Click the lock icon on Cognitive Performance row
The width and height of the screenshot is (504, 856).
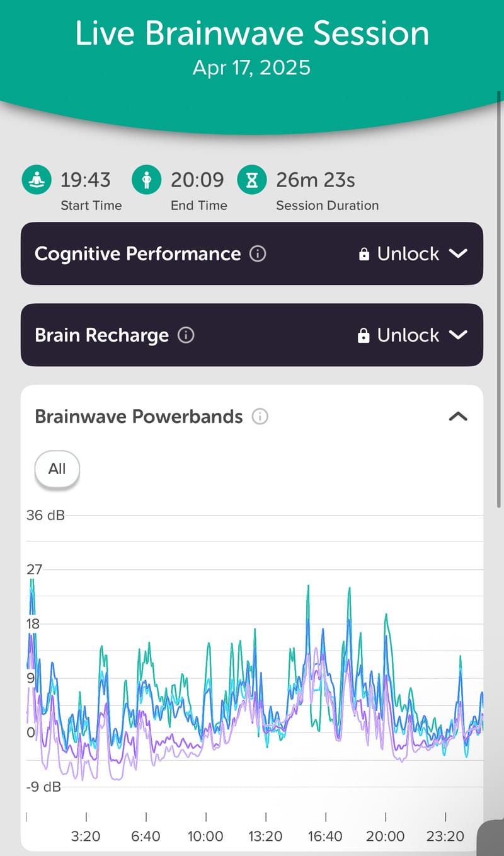364,254
